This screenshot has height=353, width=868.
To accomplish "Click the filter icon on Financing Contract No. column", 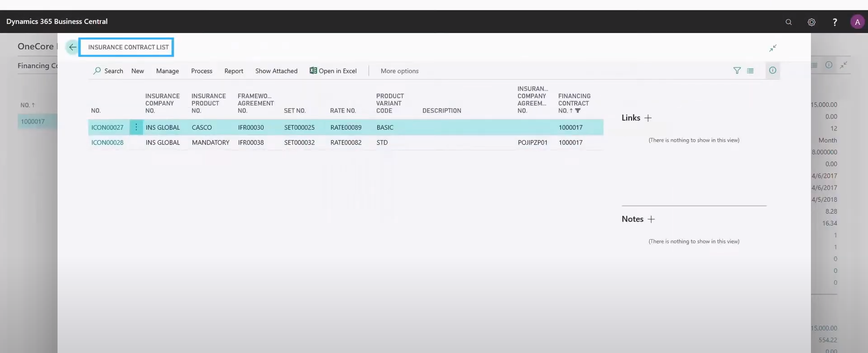I will coord(578,110).
